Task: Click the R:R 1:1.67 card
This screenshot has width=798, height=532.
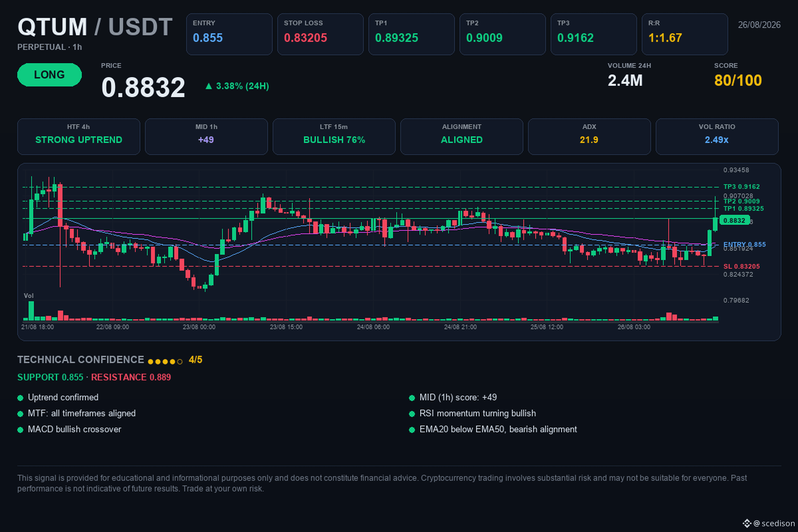Action: 685,34
